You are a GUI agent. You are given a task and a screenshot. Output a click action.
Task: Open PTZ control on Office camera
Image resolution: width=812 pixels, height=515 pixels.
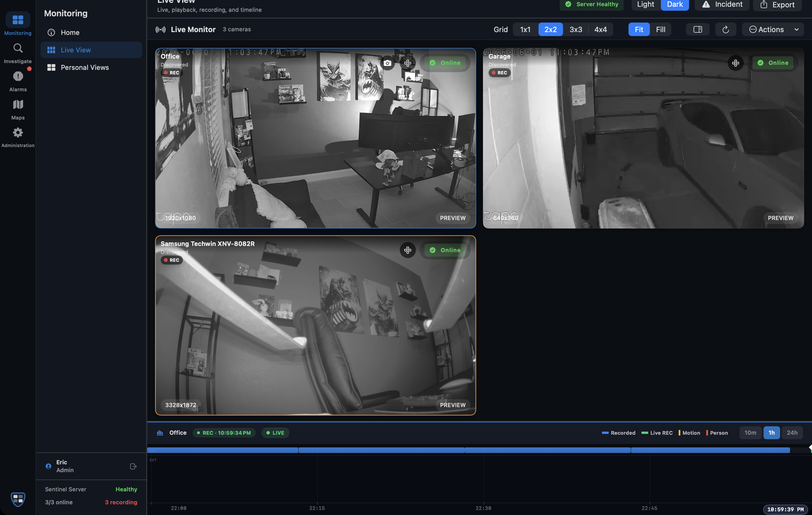coord(408,63)
